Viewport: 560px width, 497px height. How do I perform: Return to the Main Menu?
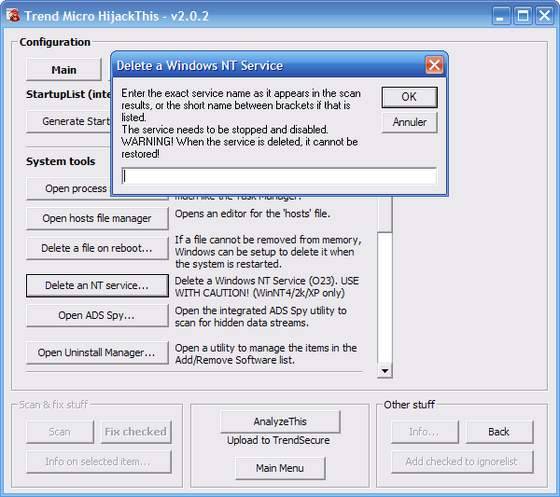pyautogui.click(x=280, y=468)
